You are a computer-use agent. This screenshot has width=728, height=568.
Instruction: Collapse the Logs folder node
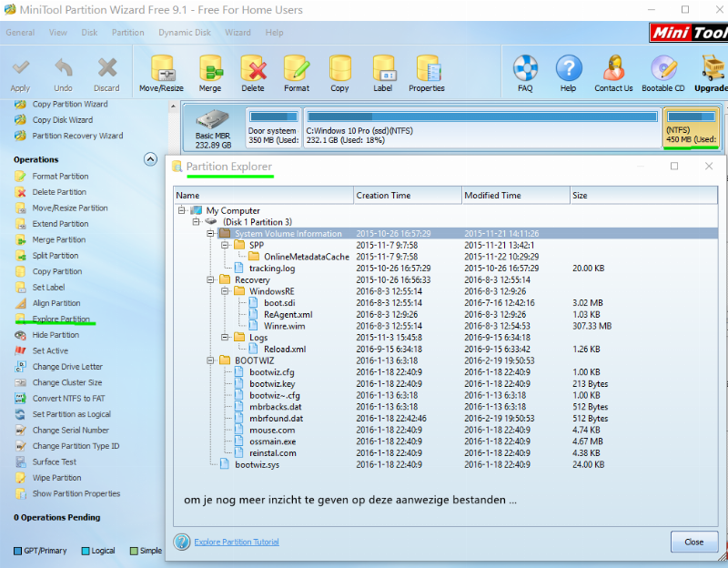click(x=225, y=338)
